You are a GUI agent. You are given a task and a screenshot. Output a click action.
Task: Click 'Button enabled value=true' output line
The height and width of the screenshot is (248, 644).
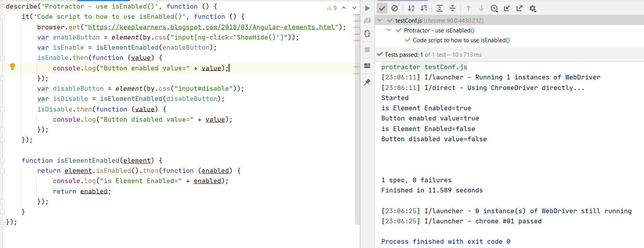point(430,118)
